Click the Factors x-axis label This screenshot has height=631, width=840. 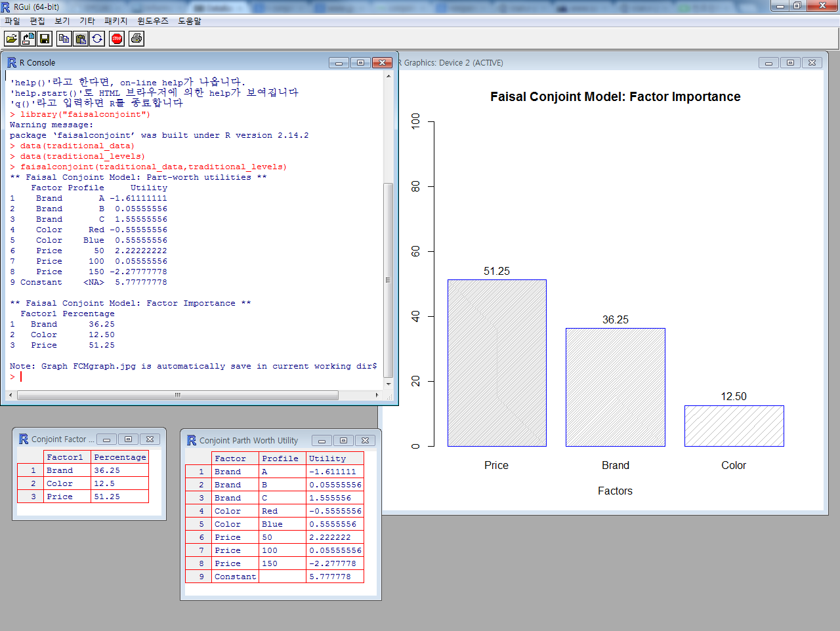(615, 491)
